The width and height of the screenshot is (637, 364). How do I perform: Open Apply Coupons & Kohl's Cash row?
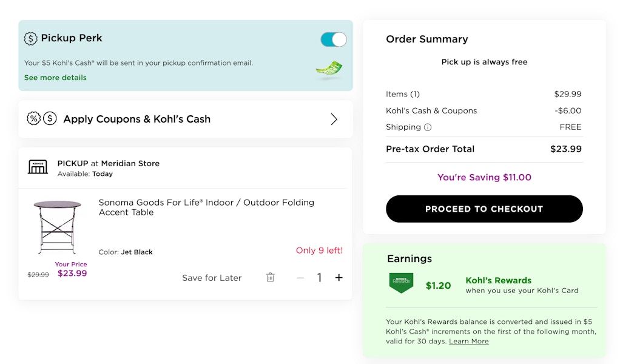pyautogui.click(x=186, y=119)
